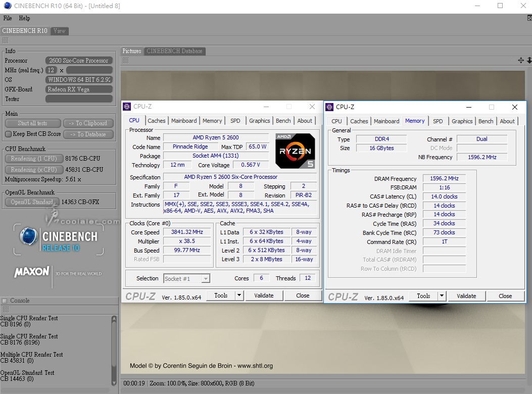532x394 pixels.
Task: Toggle Keep Best CB Score checkbox
Action: point(9,134)
